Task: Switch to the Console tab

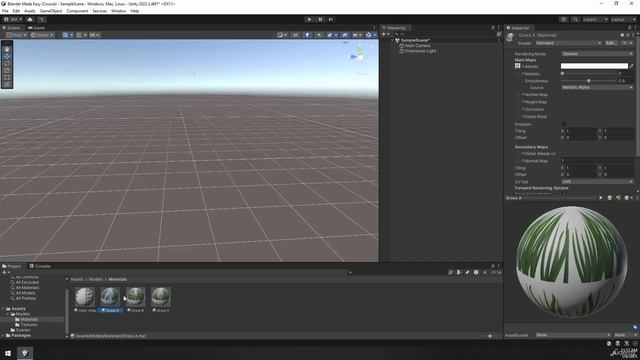Action: [x=40, y=266]
